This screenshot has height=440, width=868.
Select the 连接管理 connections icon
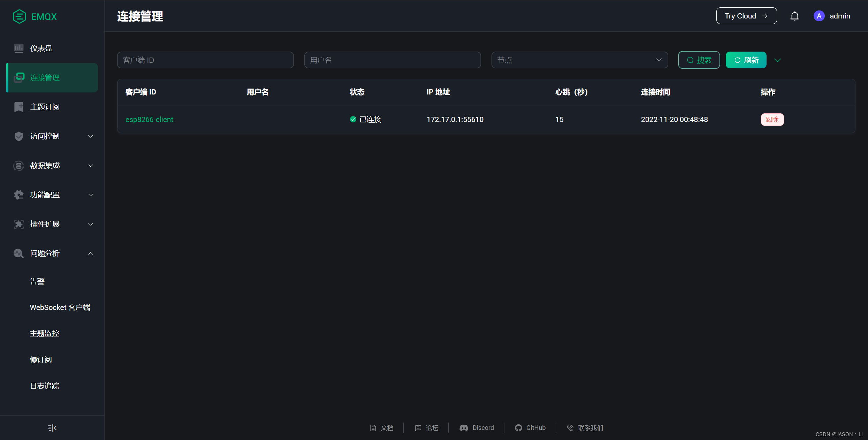click(x=18, y=77)
